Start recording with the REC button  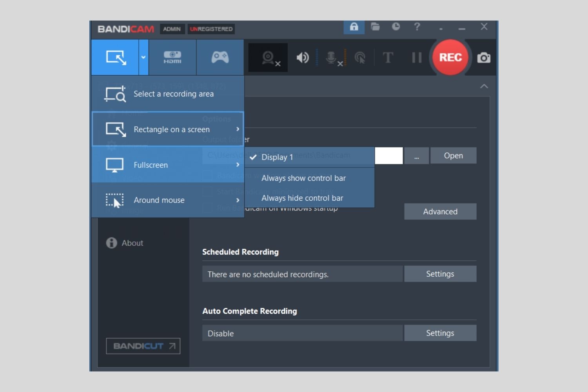click(x=450, y=57)
